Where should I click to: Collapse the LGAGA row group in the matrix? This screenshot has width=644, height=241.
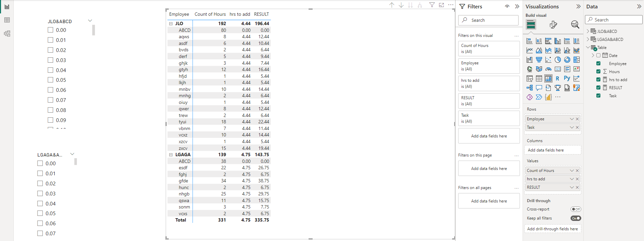coord(171,155)
